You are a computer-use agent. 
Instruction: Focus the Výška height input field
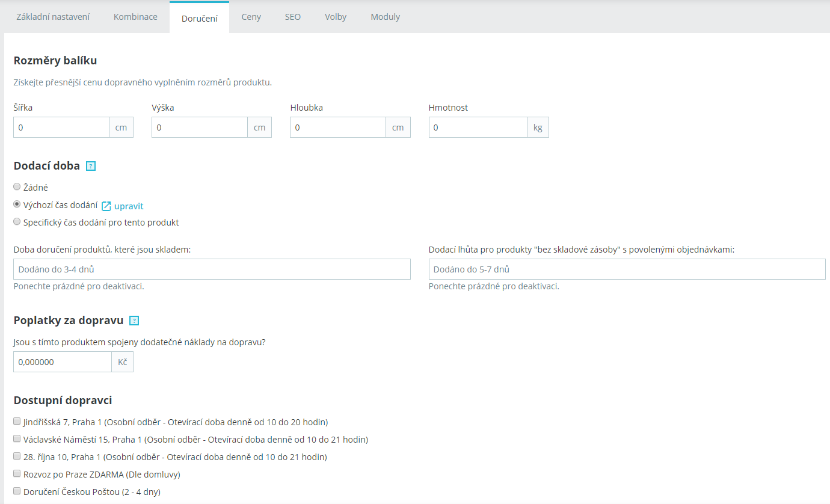pyautogui.click(x=200, y=128)
